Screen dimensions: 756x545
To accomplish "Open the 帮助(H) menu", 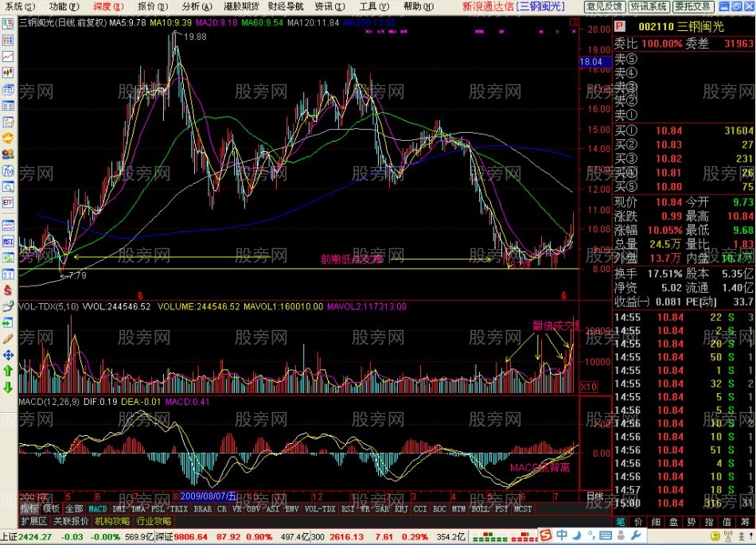I will click(419, 6).
